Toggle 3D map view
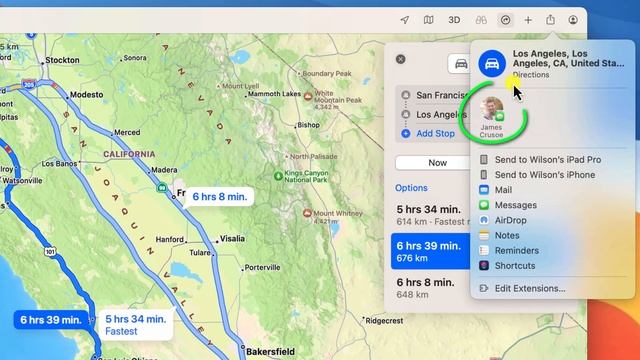Viewport: 640px width, 360px height. click(454, 20)
